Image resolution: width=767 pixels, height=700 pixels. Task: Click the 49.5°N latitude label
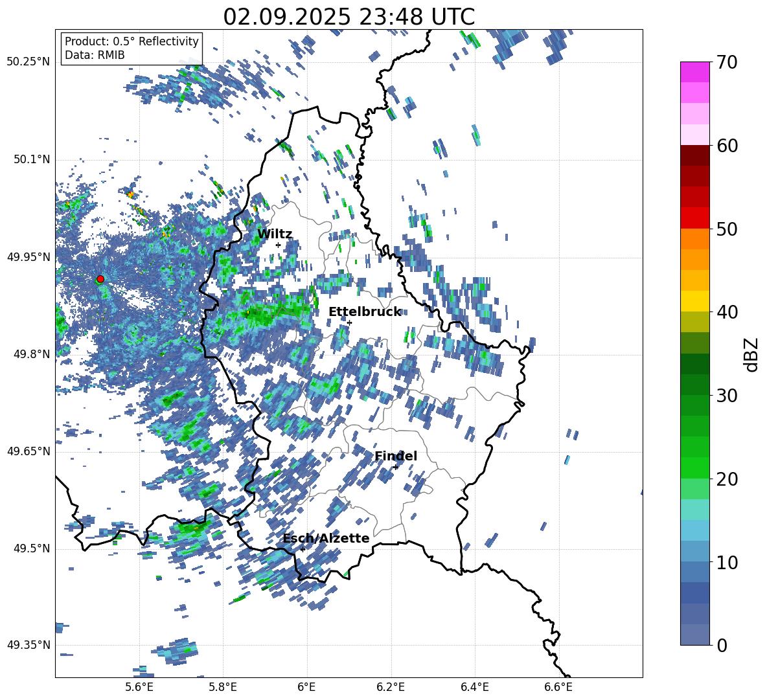click(32, 548)
